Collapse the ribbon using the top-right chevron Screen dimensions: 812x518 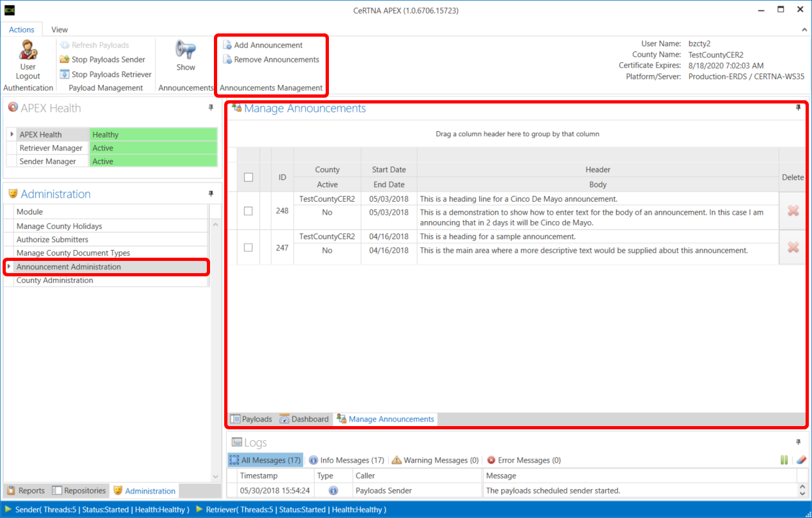804,30
